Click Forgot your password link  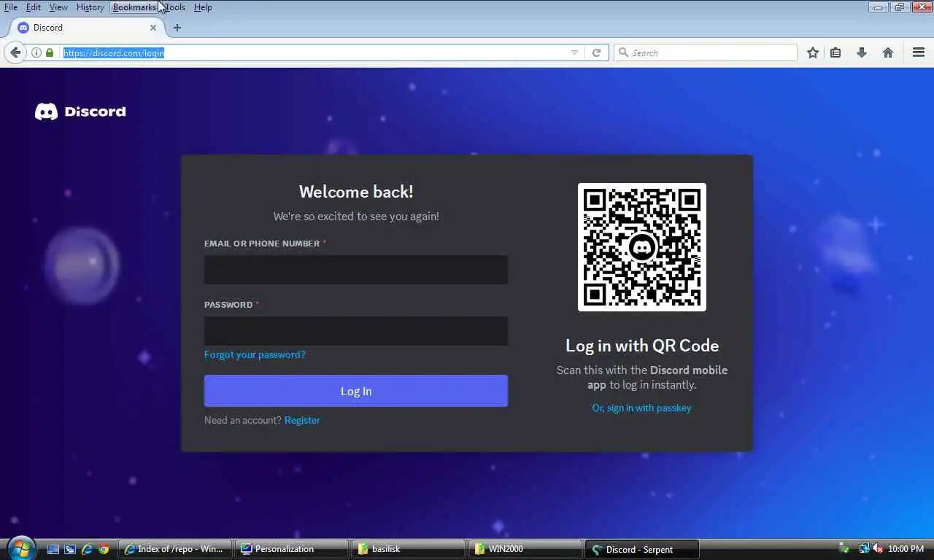tap(255, 354)
